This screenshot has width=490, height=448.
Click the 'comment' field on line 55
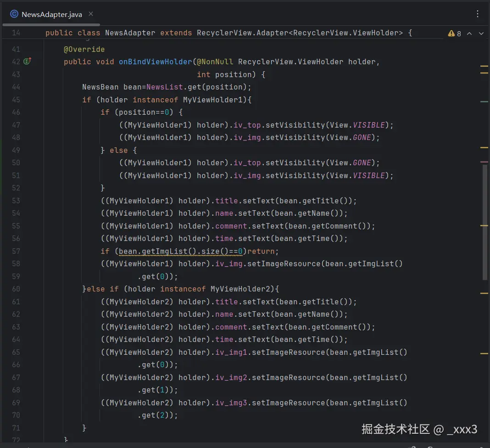(231, 226)
